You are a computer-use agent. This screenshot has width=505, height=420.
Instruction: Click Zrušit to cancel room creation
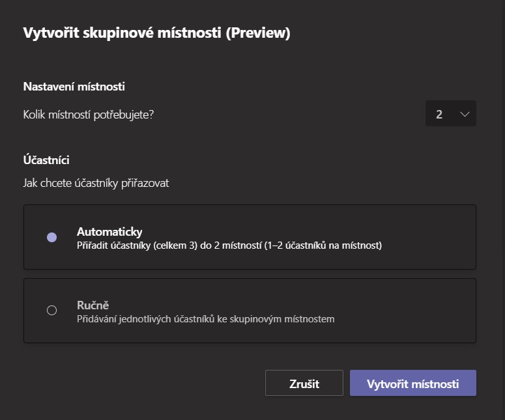point(304,383)
